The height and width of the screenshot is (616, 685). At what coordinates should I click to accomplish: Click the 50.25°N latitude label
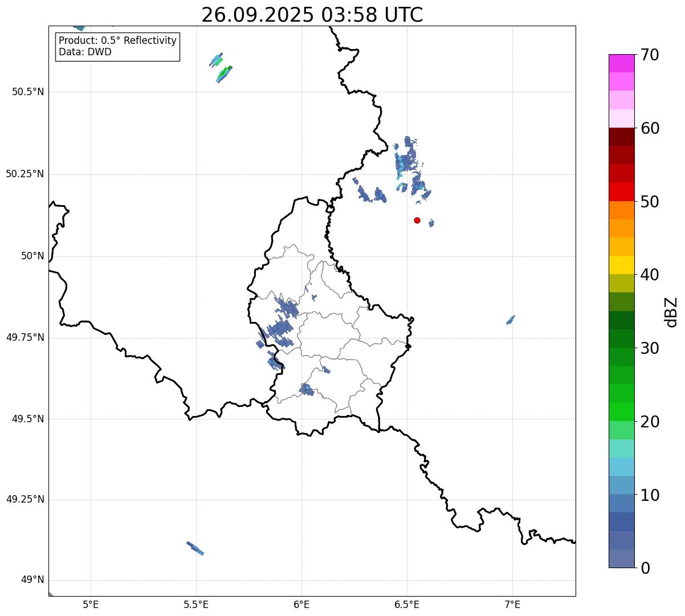25,174
